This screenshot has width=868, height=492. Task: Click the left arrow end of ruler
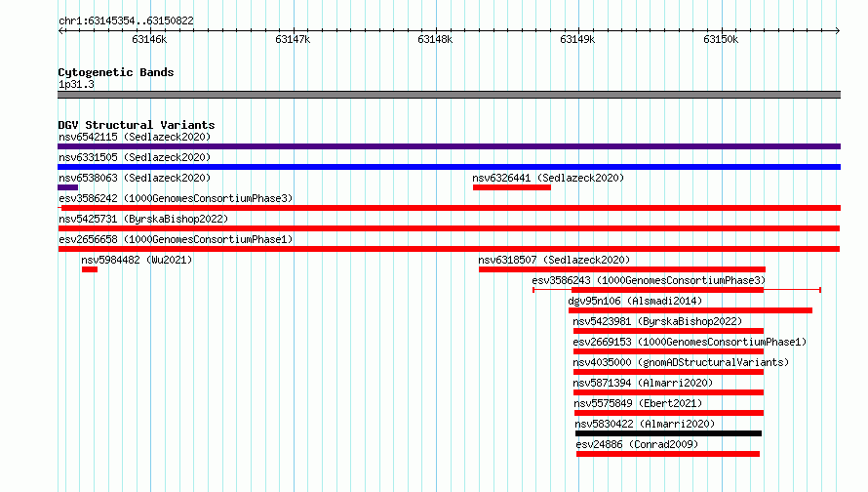(60, 30)
